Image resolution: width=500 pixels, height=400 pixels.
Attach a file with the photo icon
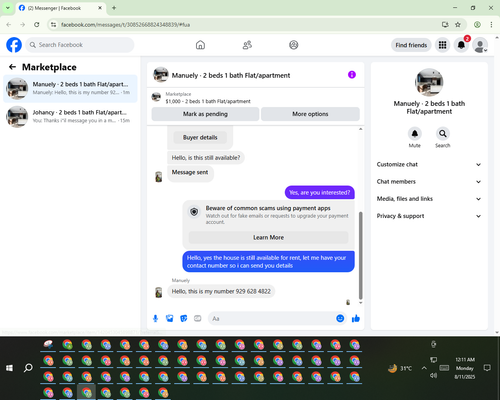click(x=170, y=319)
